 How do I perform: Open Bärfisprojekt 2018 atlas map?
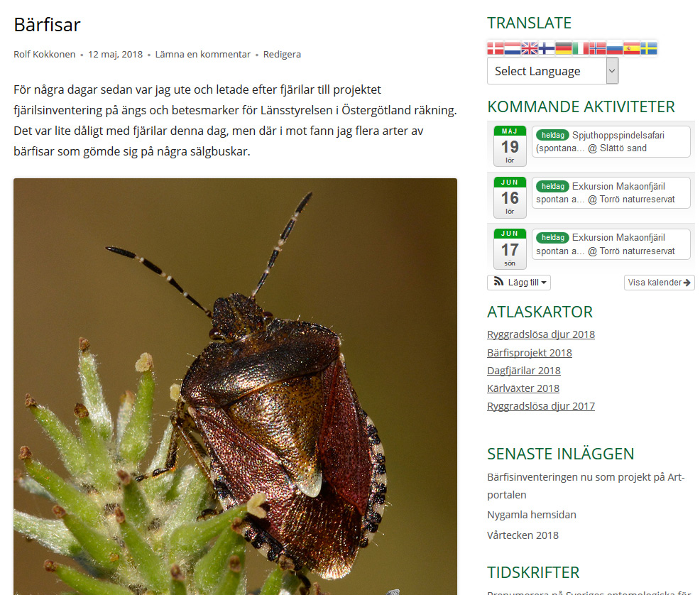530,353
